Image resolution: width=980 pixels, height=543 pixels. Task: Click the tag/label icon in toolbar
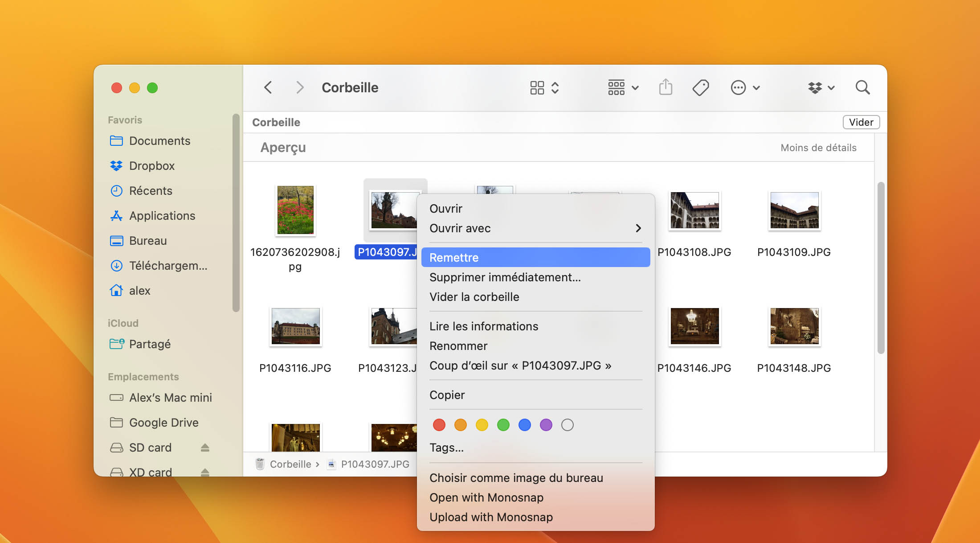(x=701, y=86)
